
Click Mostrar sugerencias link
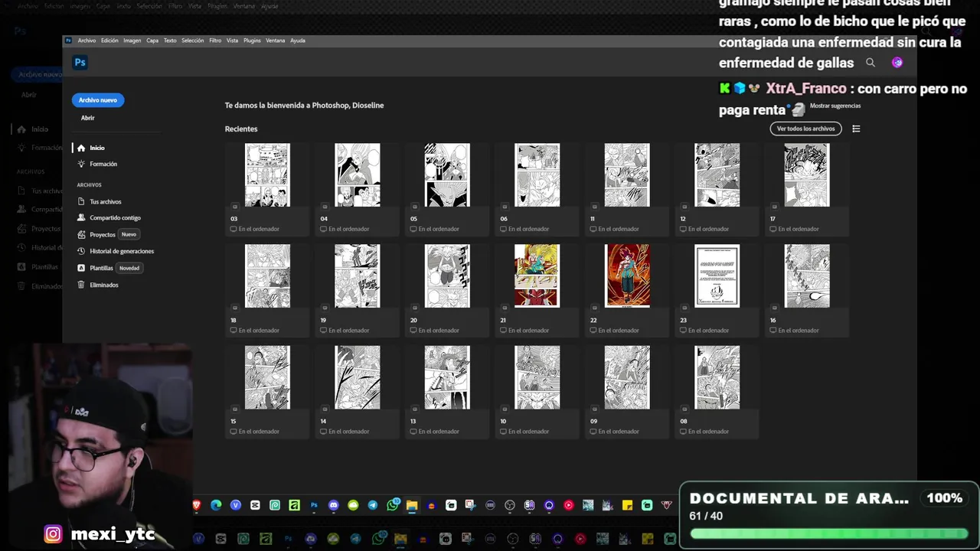coord(835,106)
